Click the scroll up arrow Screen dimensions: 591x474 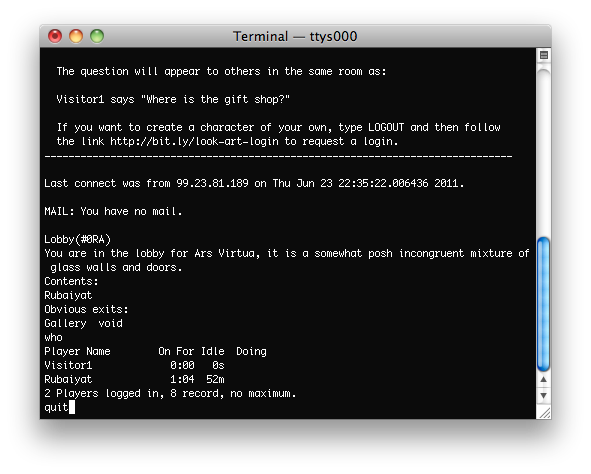point(544,380)
